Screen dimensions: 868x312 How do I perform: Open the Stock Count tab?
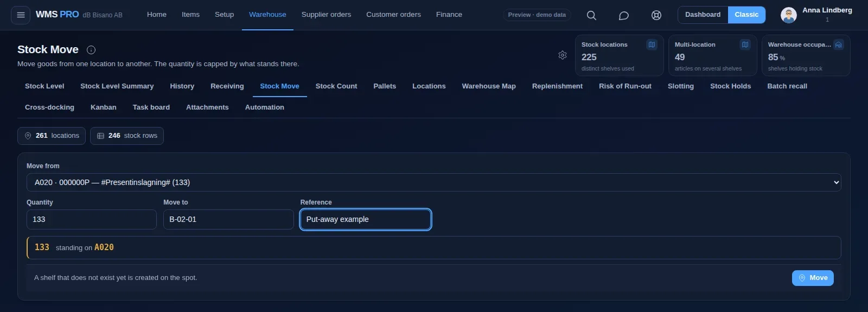(336, 86)
